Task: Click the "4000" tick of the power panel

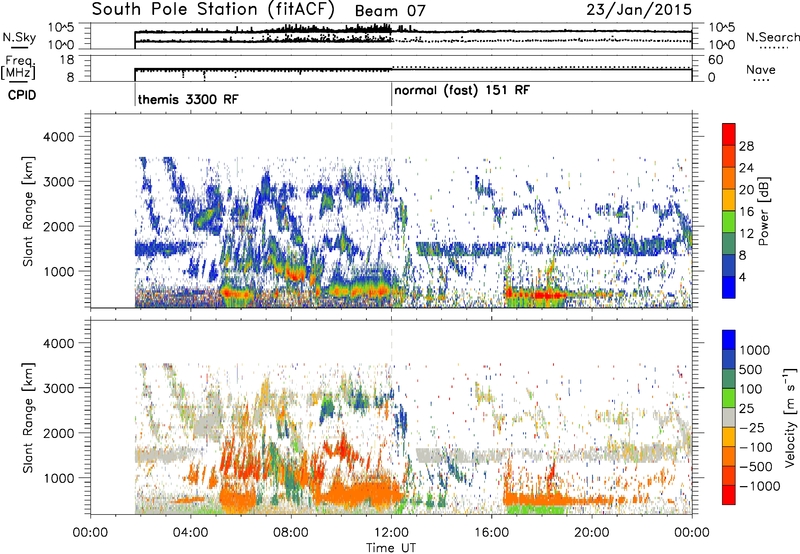Action: 59,137
